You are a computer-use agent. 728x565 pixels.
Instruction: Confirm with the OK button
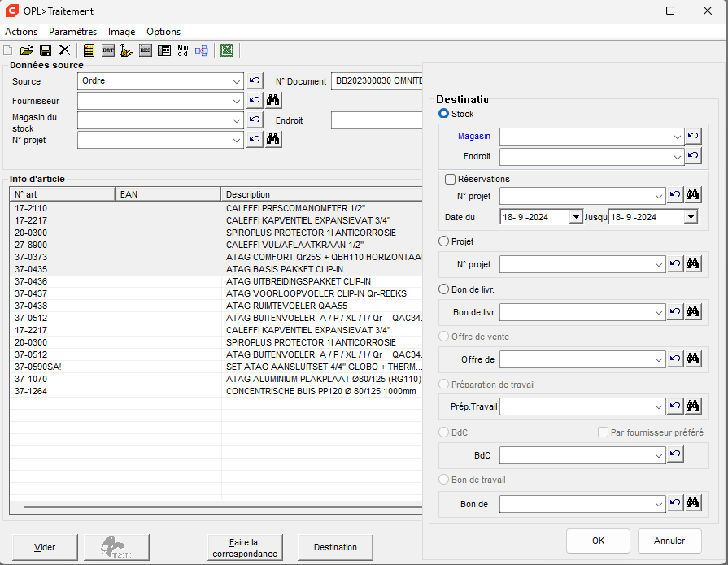598,541
